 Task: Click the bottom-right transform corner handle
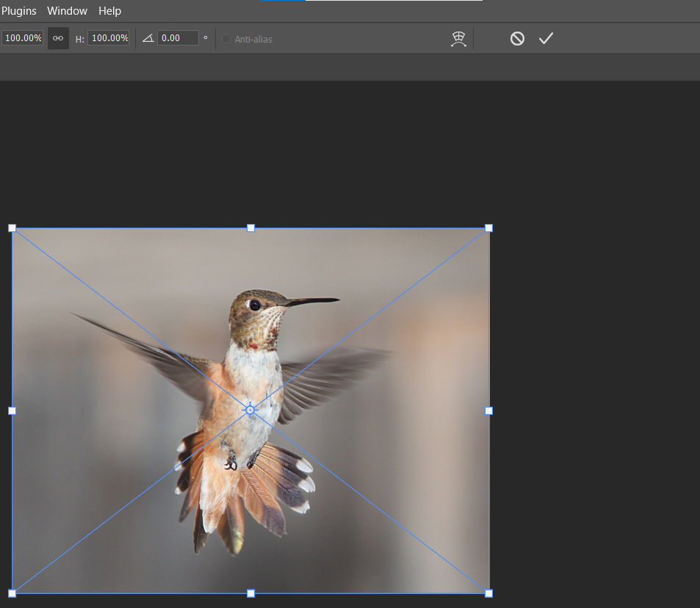coord(489,593)
